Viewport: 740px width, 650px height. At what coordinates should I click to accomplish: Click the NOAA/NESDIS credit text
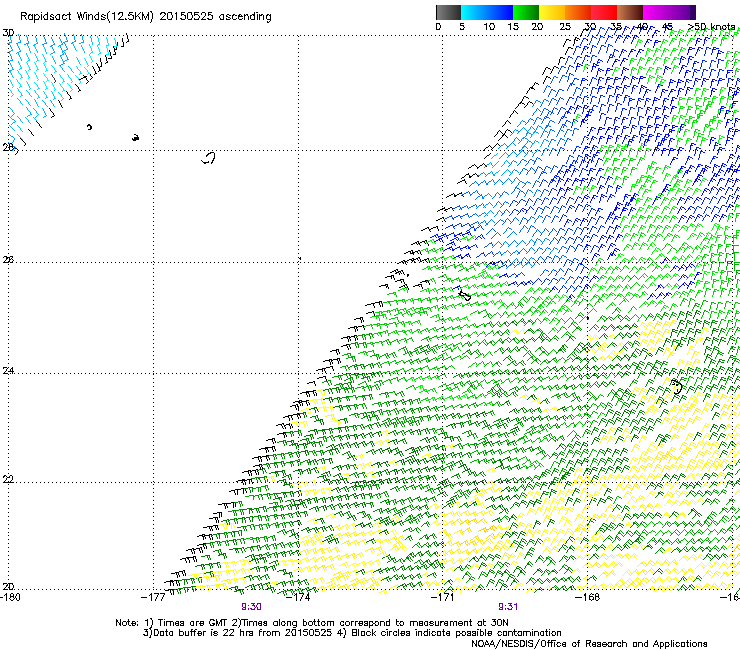click(589, 644)
